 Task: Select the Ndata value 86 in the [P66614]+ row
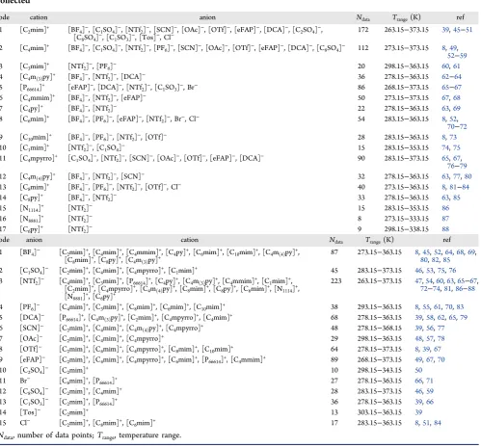361,88
